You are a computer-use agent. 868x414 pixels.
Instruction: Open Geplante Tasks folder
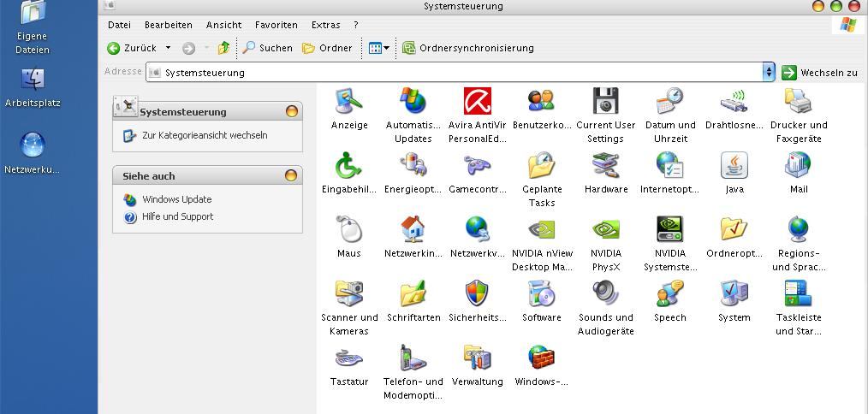click(541, 165)
